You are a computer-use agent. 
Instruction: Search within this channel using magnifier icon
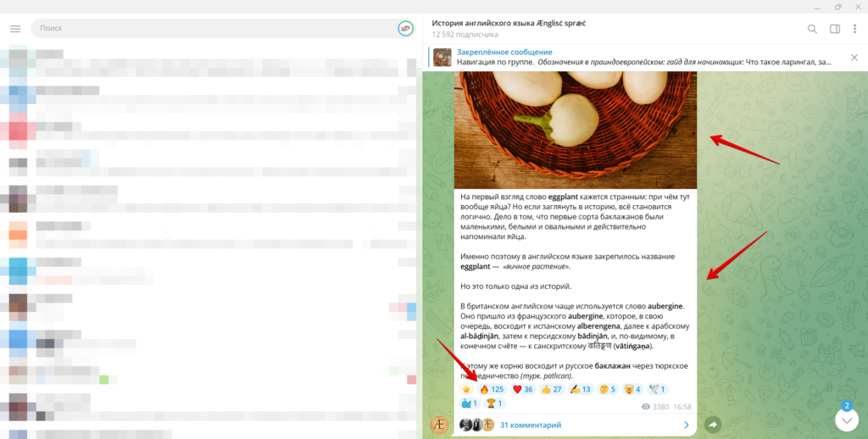pos(812,29)
